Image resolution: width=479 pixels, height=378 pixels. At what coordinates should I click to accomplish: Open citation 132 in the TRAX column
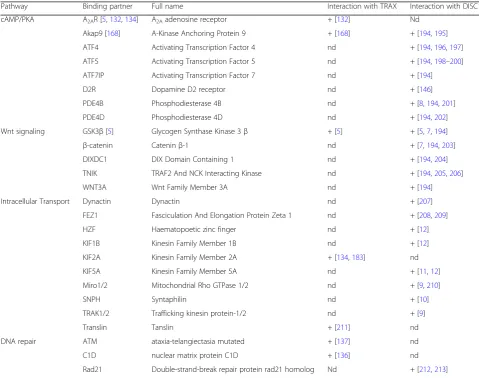point(342,19)
